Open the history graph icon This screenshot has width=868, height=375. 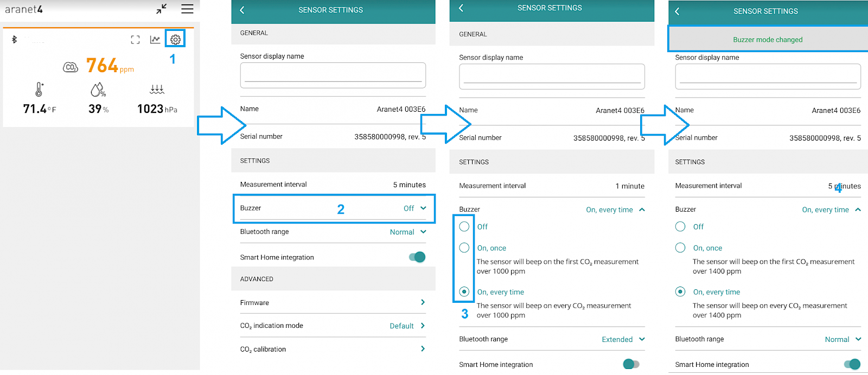pyautogui.click(x=155, y=40)
